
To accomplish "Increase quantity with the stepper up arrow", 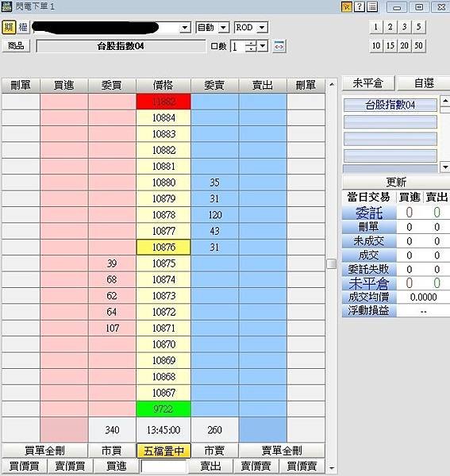I will click(x=251, y=44).
